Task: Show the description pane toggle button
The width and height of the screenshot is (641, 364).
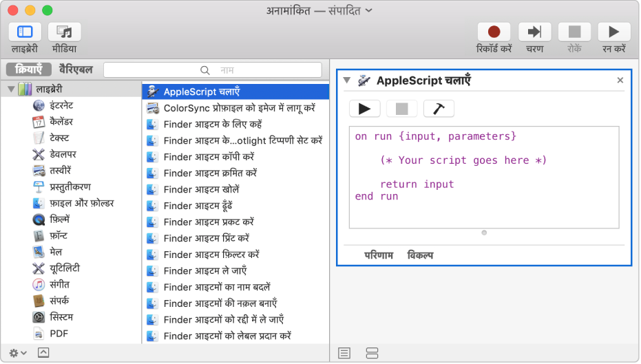Action: click(x=43, y=353)
